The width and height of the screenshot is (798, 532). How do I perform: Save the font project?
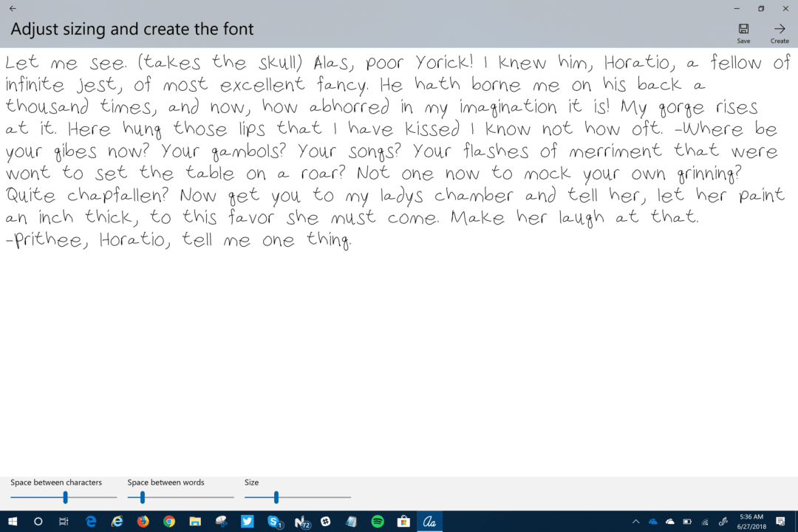pos(743,30)
